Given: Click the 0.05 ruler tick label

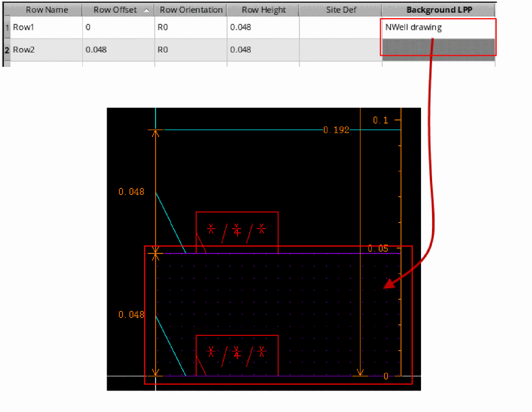Looking at the screenshot, I should click(378, 249).
